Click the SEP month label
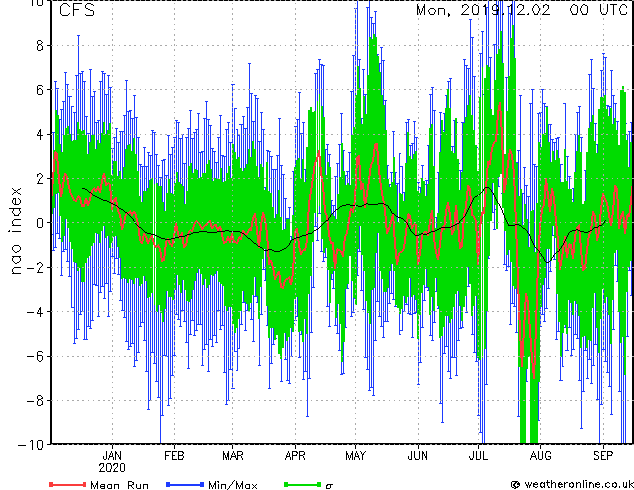Screen dimensions: 634x490 click(x=603, y=456)
